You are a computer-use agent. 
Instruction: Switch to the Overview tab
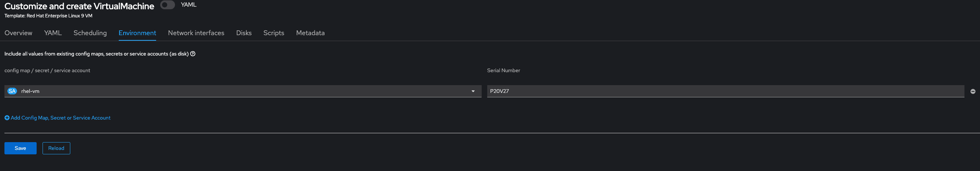pos(18,33)
